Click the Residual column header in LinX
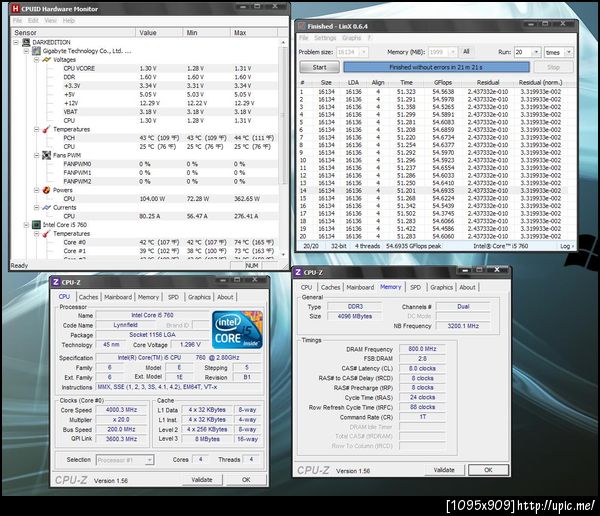Image resolution: width=600 pixels, height=516 pixels. 488,82
